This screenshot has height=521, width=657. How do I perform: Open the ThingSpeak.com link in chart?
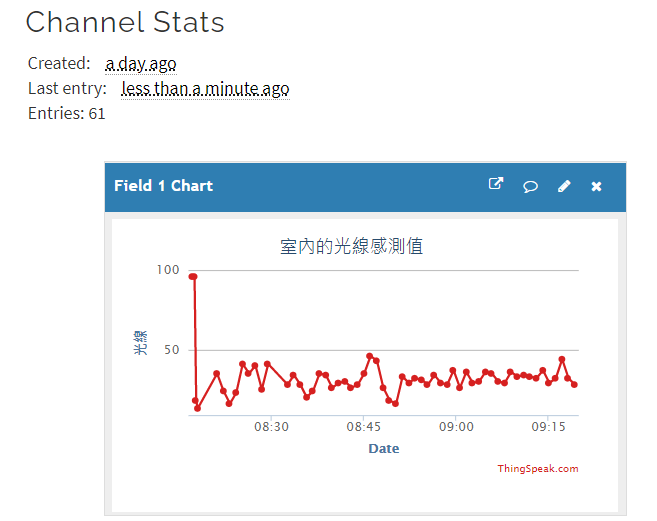click(538, 469)
